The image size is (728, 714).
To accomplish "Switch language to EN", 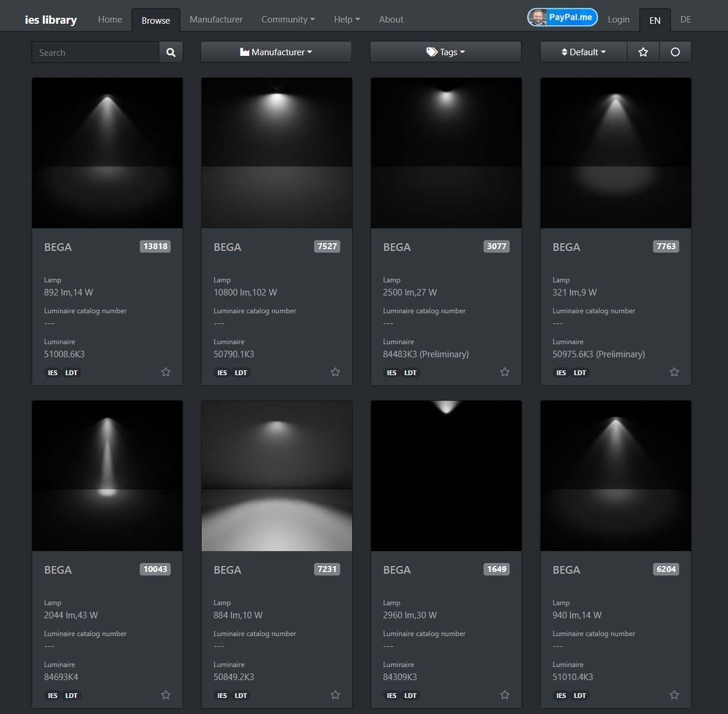I will pyautogui.click(x=655, y=20).
